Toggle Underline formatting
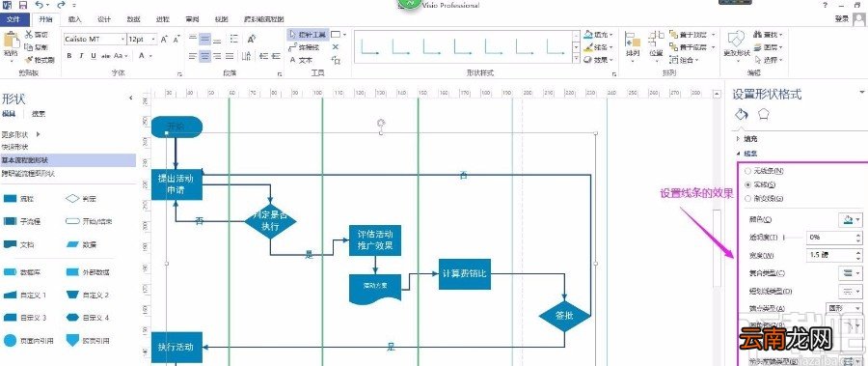Viewport: 868px width, 366px height. coord(94,55)
